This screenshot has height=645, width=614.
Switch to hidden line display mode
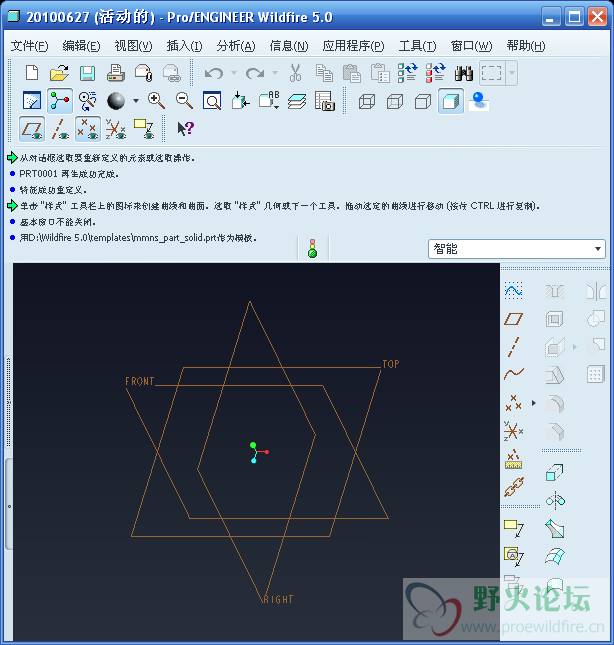tap(395, 101)
